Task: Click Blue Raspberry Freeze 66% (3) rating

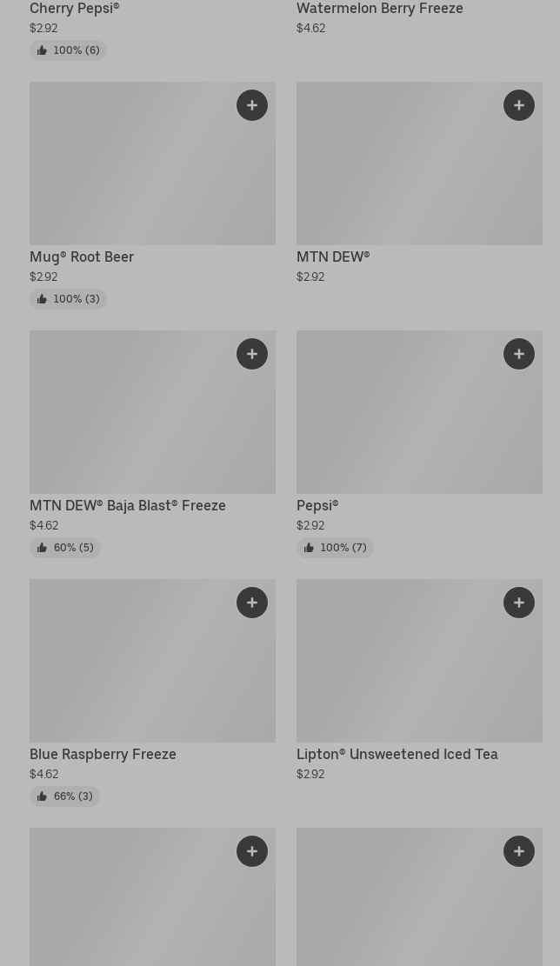Action: tap(65, 796)
